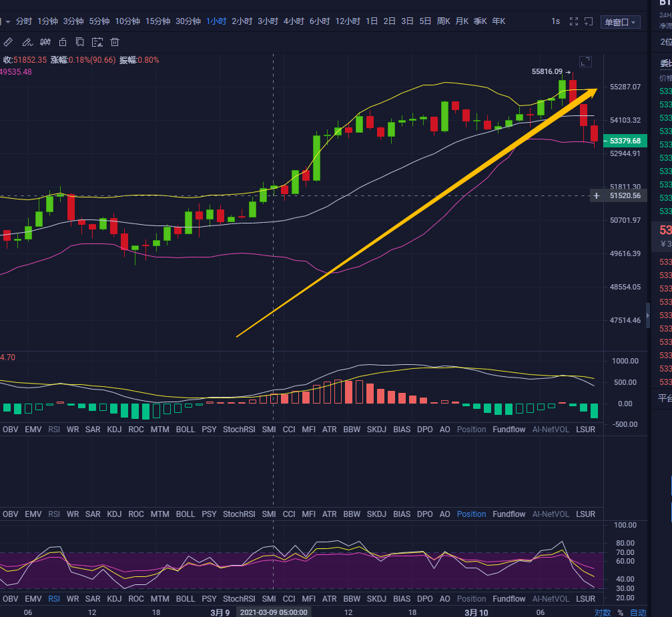This screenshot has height=617, width=672.
Task: Select CCI in the row under the MACD histogram
Action: pos(289,430)
